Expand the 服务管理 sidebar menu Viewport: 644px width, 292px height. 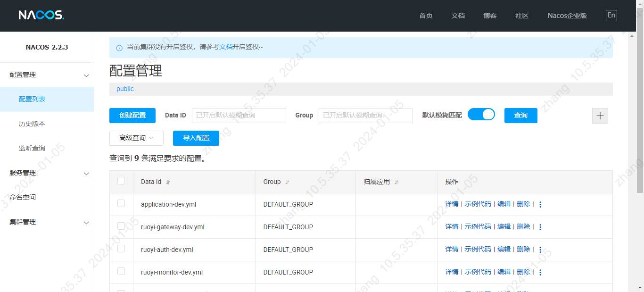coord(47,173)
